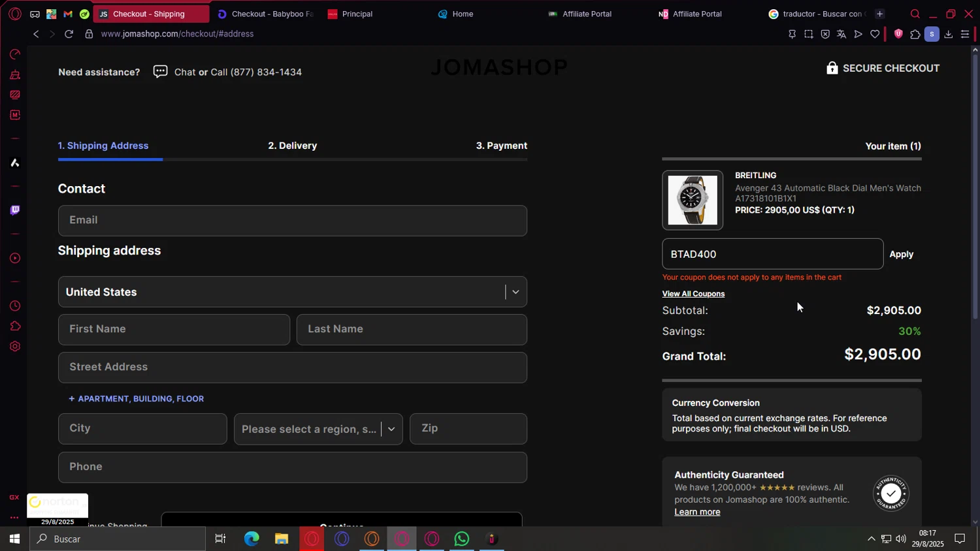Click the Zip code field
Image resolution: width=980 pixels, height=551 pixels.
click(468, 429)
